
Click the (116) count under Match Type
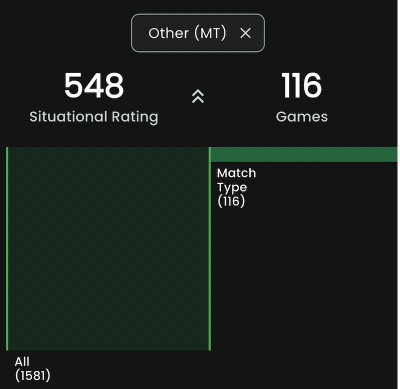[231, 201]
